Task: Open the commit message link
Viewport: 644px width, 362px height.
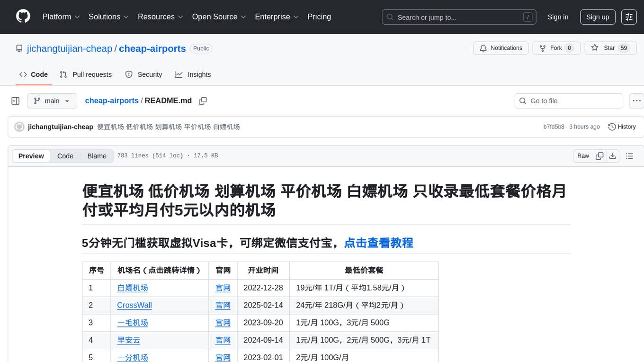Action: pyautogui.click(x=168, y=127)
